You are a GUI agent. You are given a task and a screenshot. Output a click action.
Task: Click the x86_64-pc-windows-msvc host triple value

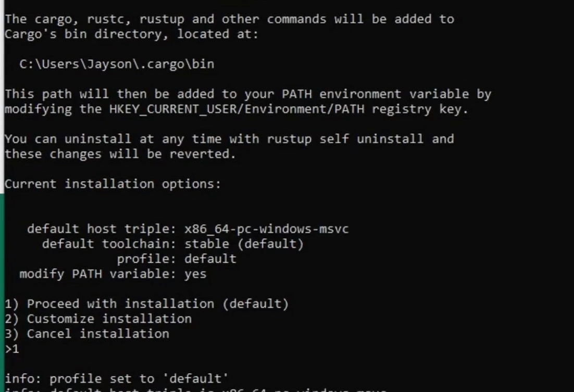(x=266, y=229)
